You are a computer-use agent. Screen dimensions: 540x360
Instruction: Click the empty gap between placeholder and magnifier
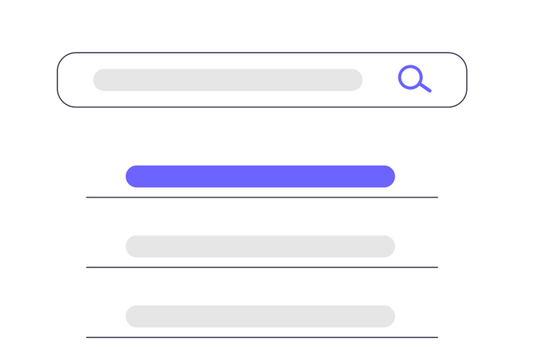[x=380, y=80]
